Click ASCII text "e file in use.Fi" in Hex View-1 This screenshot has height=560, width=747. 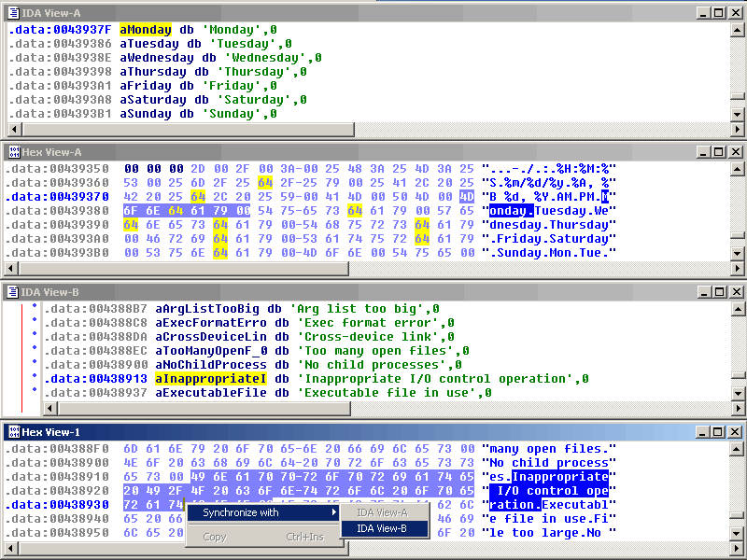(x=549, y=519)
